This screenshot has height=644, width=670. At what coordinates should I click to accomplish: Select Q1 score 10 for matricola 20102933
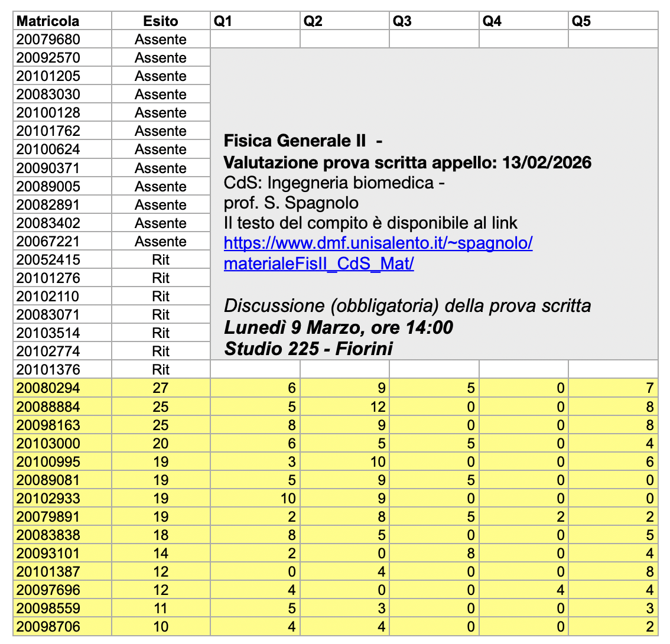pos(255,498)
